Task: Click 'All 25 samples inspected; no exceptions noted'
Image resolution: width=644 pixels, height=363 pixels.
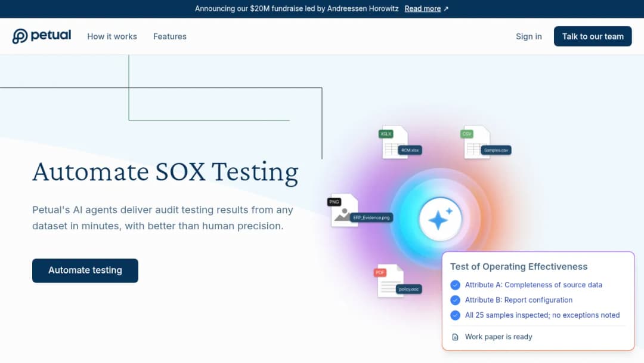Action: pyautogui.click(x=542, y=315)
